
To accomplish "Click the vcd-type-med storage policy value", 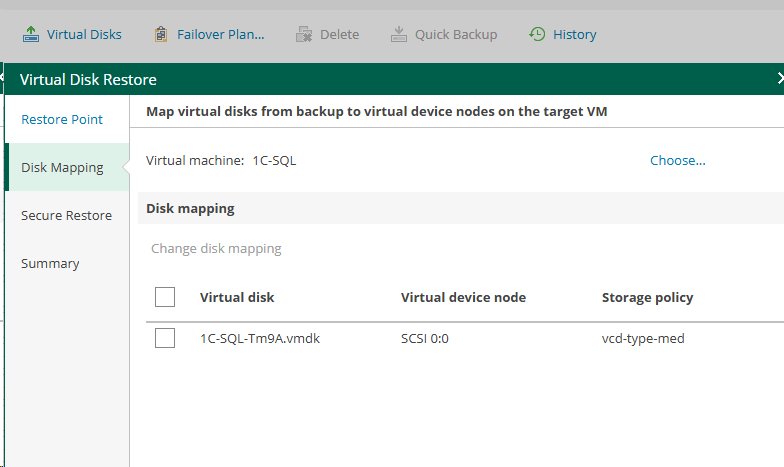I will (643, 339).
